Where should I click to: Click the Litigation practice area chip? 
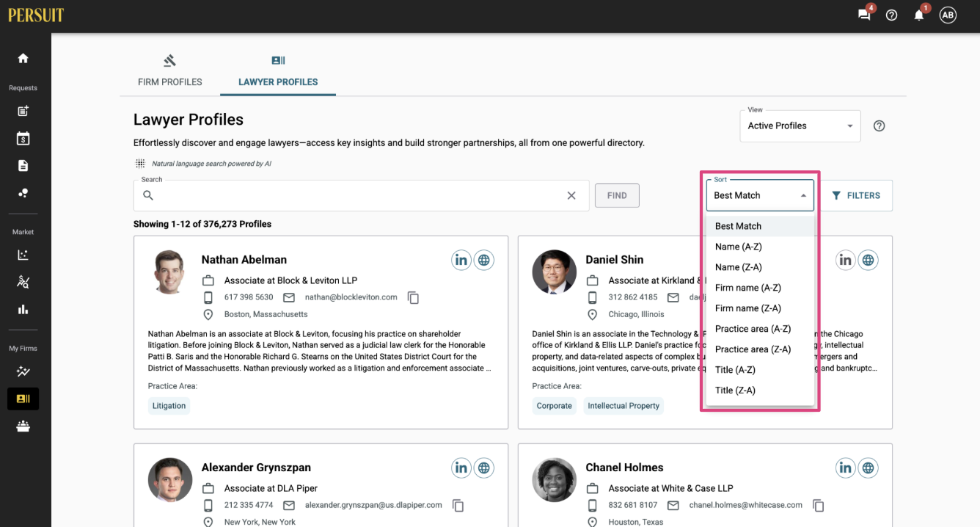[x=169, y=406]
